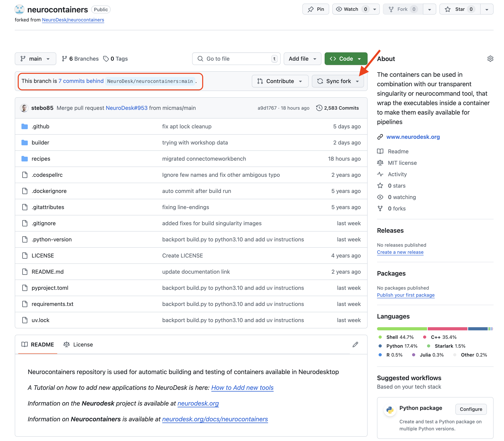The height and width of the screenshot is (441, 504).
Task: Click the Go to file search field
Action: pos(236,59)
